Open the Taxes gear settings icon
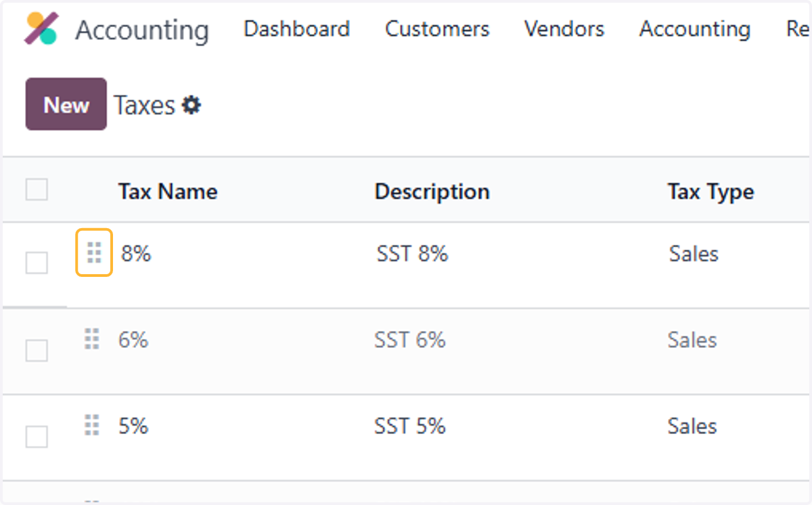This screenshot has height=505, width=812. (192, 105)
